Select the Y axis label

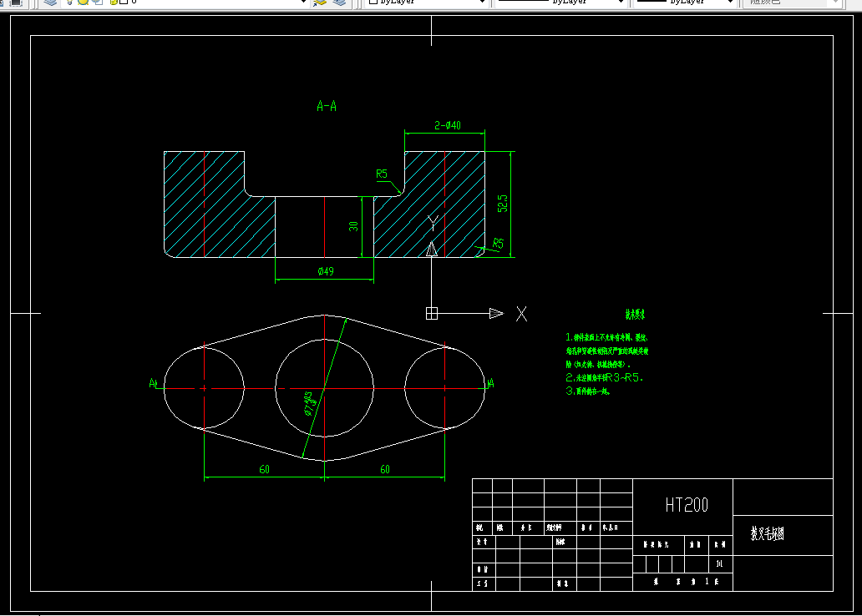[434, 223]
